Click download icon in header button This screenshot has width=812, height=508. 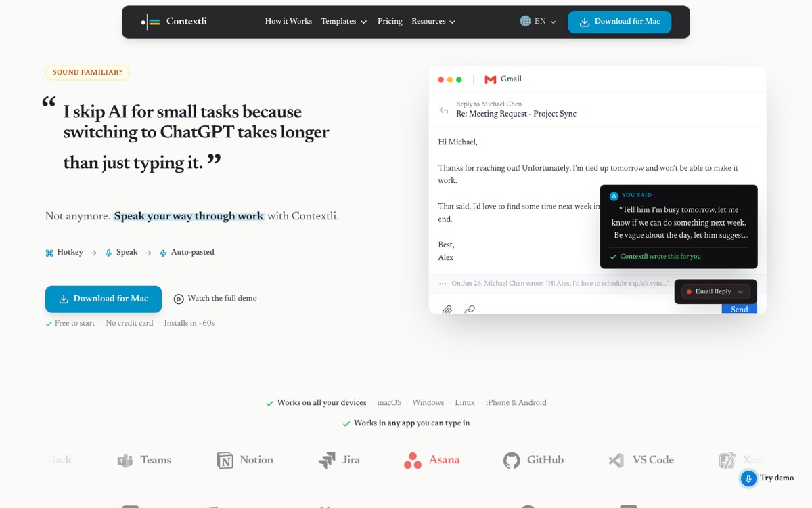point(585,22)
